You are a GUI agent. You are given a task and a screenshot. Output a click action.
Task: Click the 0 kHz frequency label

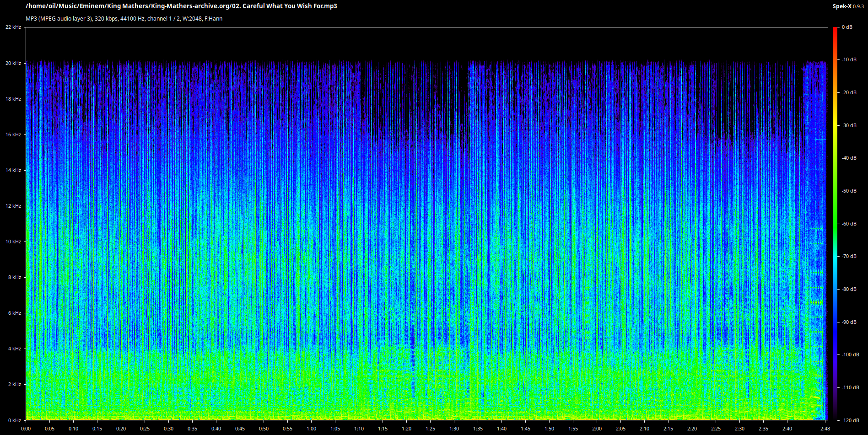coord(15,420)
